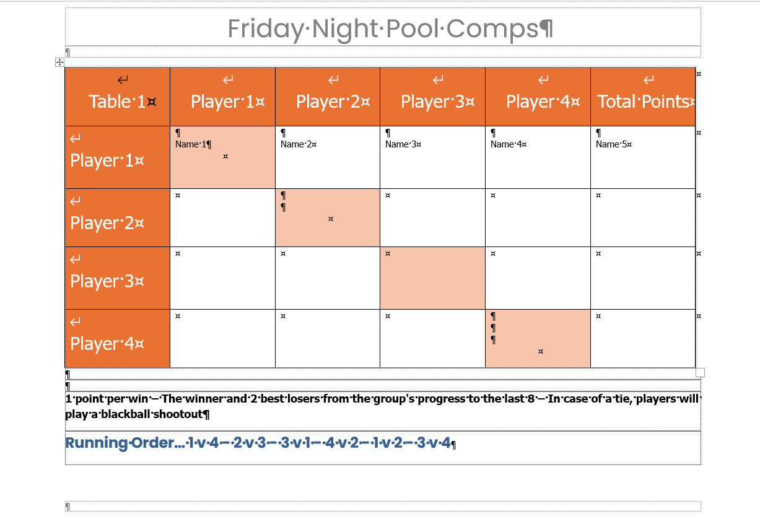The width and height of the screenshot is (760, 532).
Task: Click the Name 2 cell
Action: pyautogui.click(x=328, y=157)
